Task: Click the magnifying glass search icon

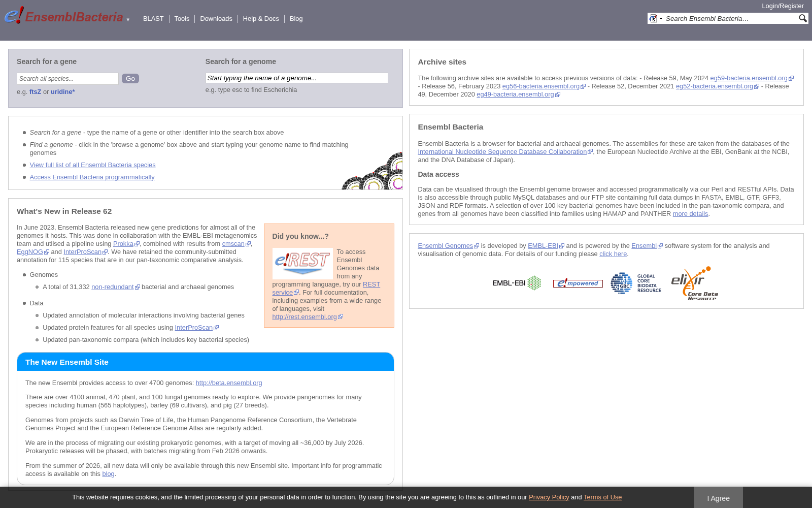Action: tap(802, 18)
